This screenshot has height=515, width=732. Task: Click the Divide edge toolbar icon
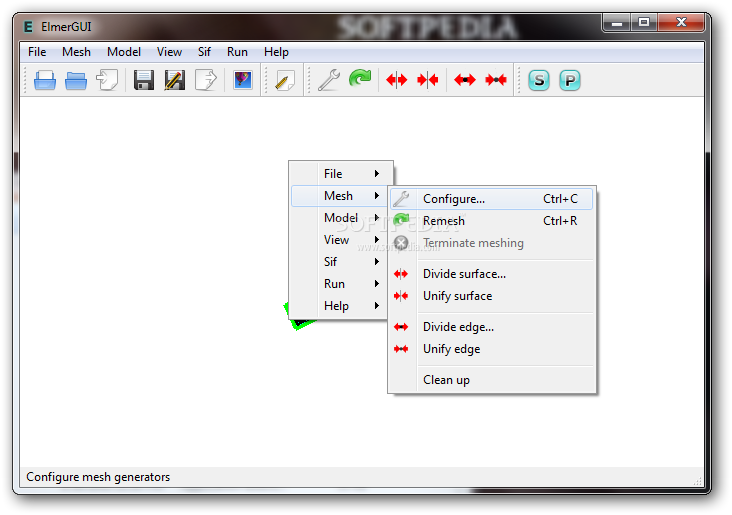(465, 80)
